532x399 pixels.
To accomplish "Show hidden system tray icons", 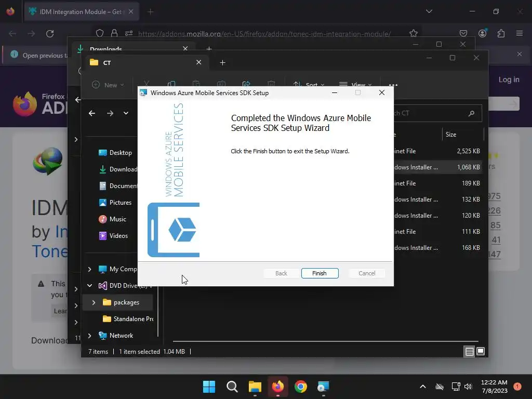I will point(423,387).
